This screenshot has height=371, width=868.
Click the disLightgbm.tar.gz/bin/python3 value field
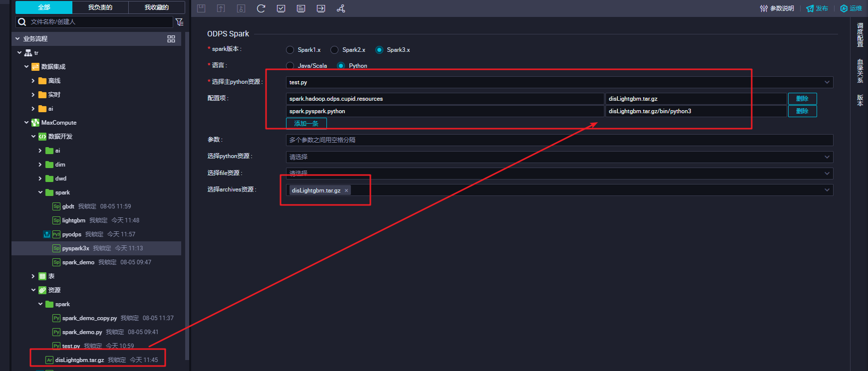(x=696, y=111)
